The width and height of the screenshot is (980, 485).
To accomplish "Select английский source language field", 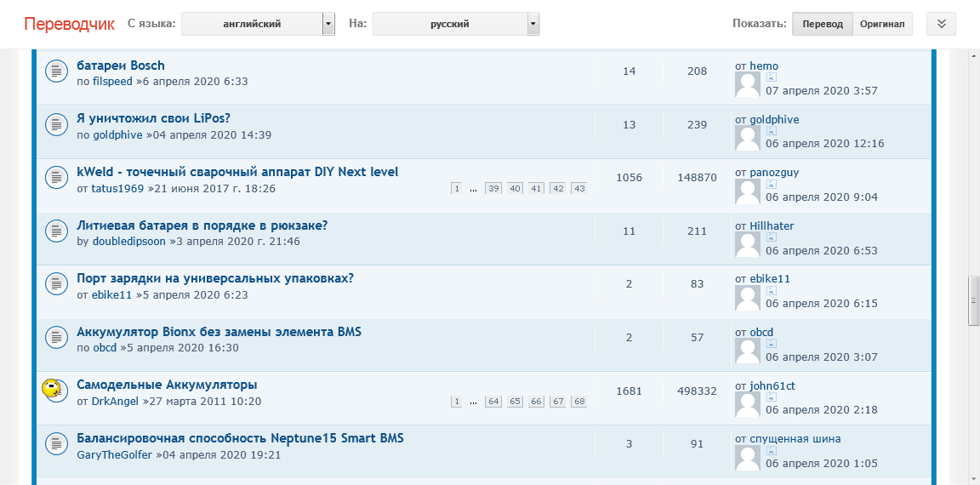I will tap(252, 25).
